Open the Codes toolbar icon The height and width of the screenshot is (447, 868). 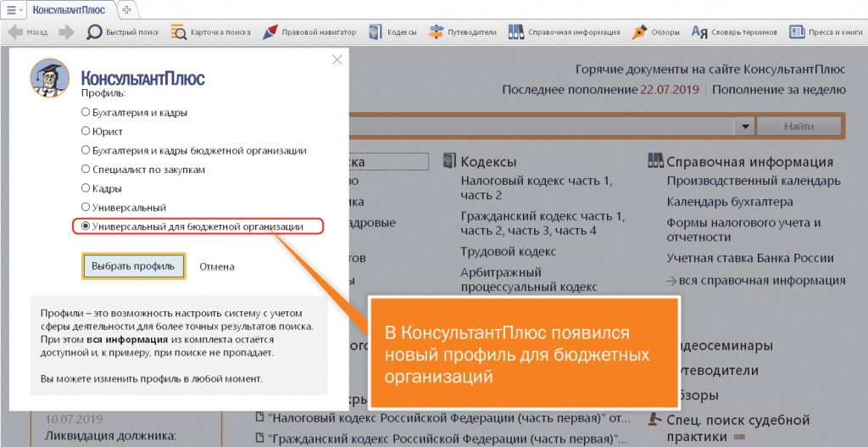374,32
